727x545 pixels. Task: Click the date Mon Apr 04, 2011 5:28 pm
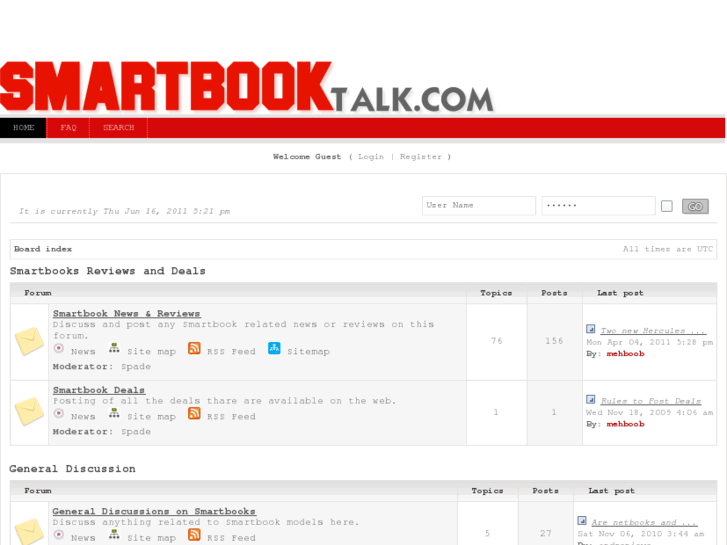(650, 342)
